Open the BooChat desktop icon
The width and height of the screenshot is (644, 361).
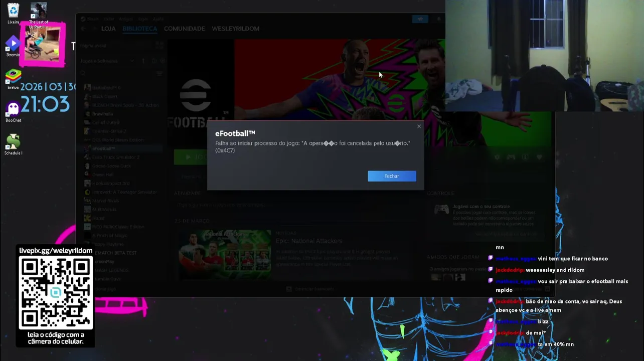coord(13,111)
